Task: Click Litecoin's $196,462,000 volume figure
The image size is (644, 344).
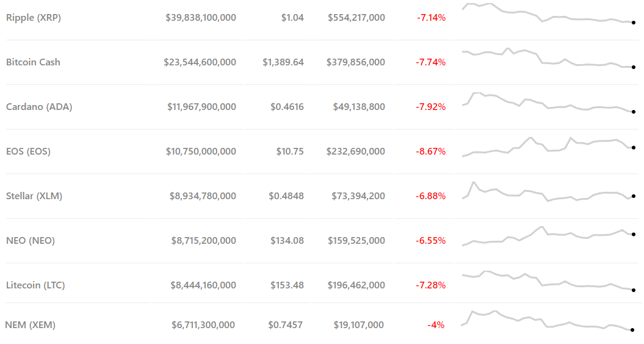Action: [x=356, y=285]
